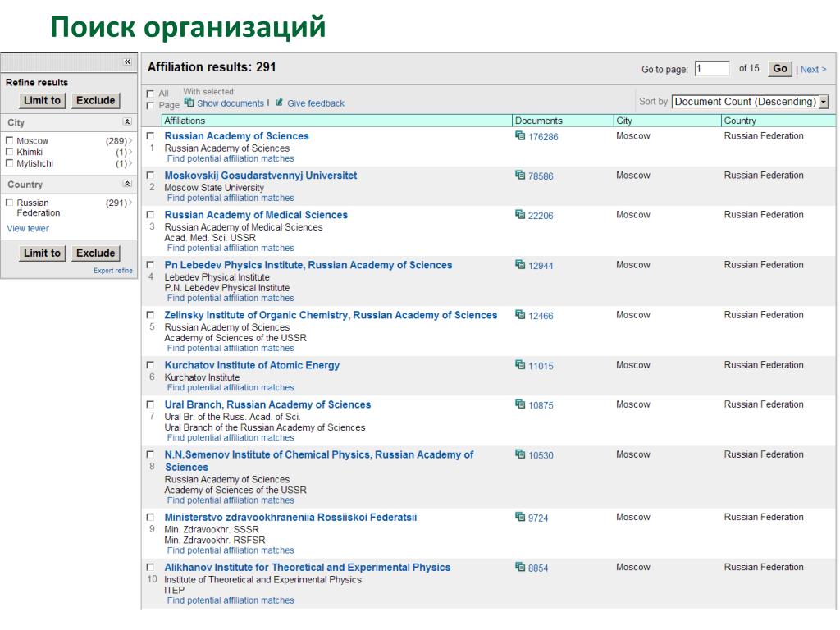840x630 pixels.
Task: Select checkbox for Alikhanov Institute row
Action: tap(151, 568)
